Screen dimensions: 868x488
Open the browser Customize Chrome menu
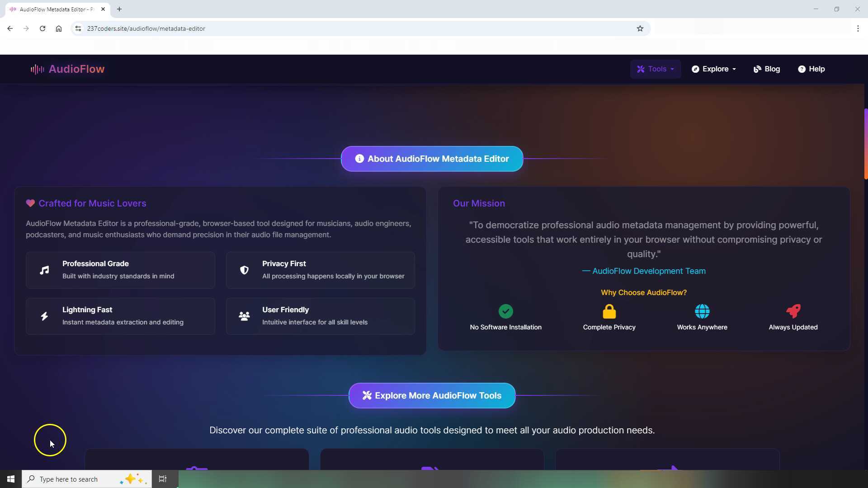[858, 28]
